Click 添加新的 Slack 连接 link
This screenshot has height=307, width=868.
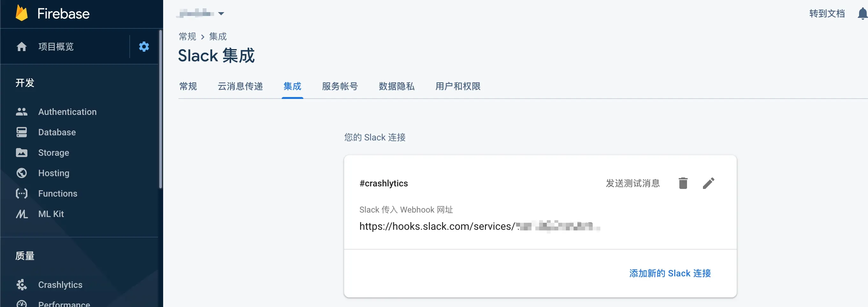coord(670,273)
